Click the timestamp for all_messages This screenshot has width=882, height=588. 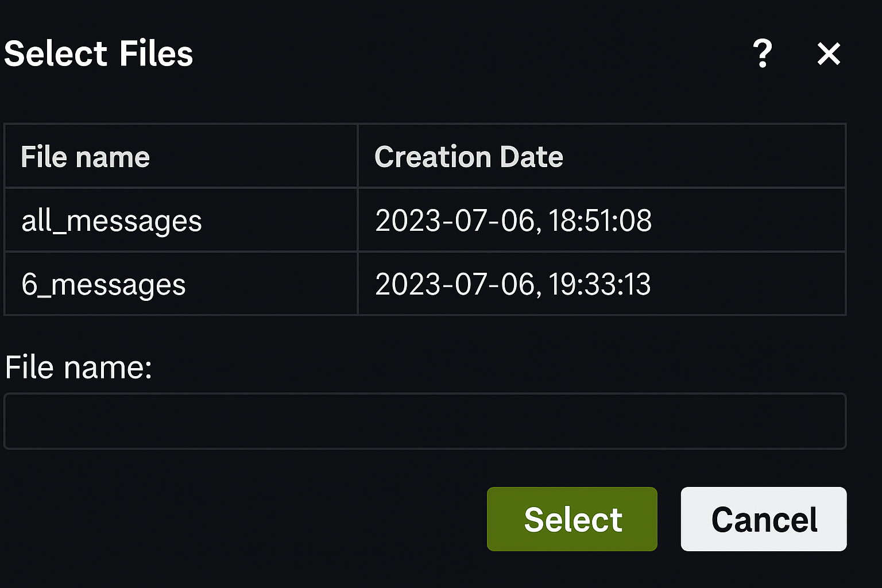point(513,220)
